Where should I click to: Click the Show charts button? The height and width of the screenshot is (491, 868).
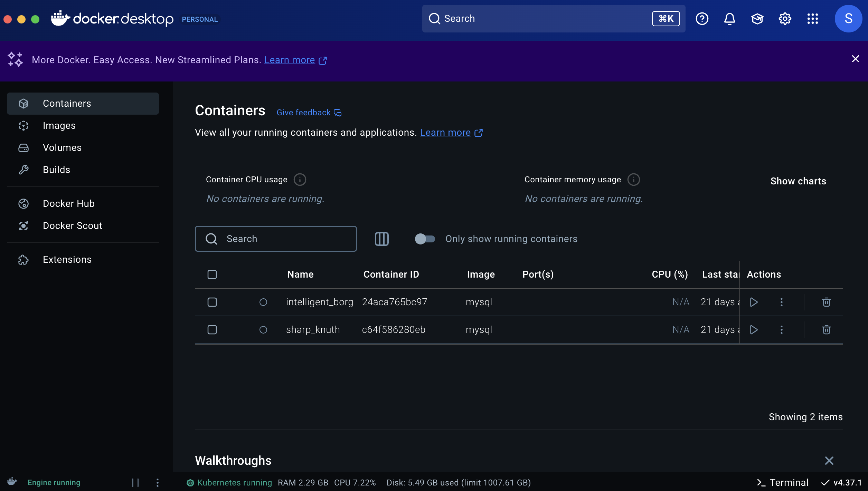[798, 181]
